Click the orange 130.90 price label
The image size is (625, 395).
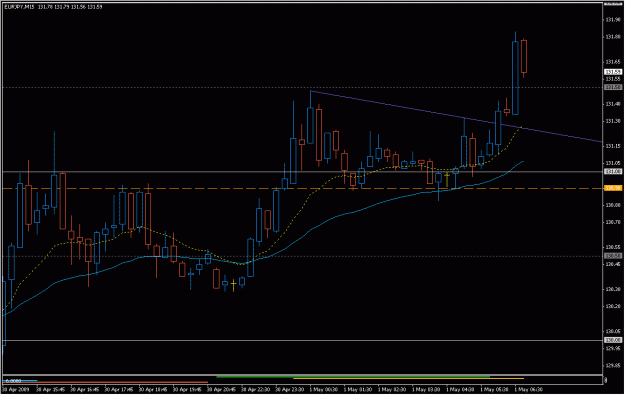613,188
